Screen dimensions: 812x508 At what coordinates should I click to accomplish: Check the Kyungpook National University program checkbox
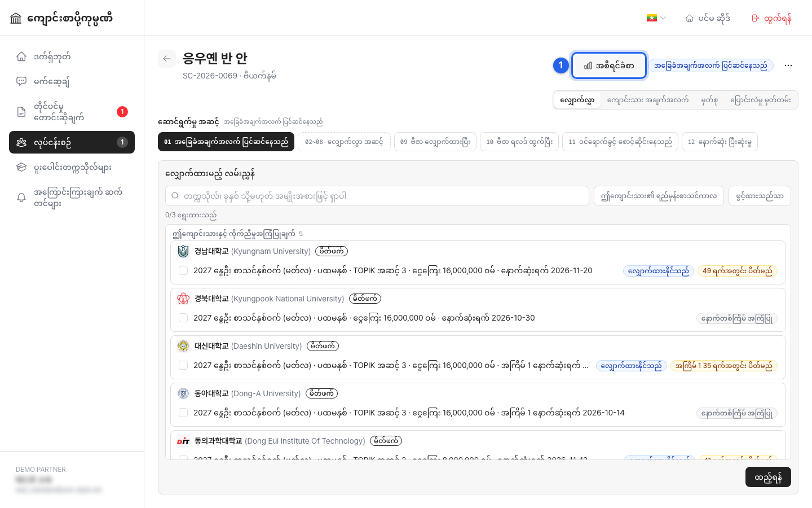tap(183, 318)
